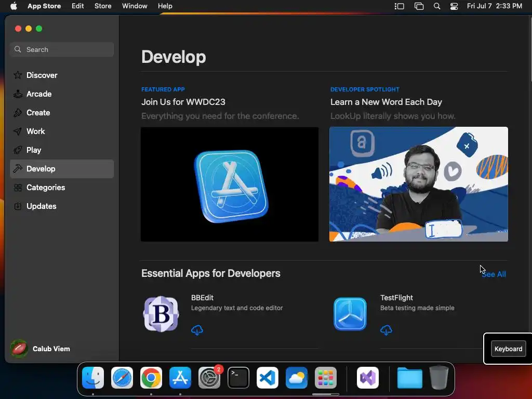Click 'LookUp literally shows you how.' text
This screenshot has width=532, height=399.
tap(393, 116)
